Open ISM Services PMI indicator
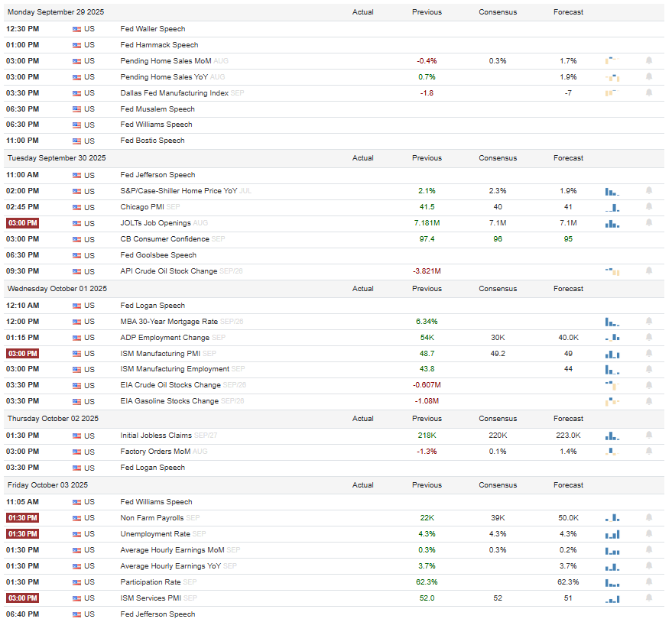Screen dimensions: 672x622 (x=151, y=598)
